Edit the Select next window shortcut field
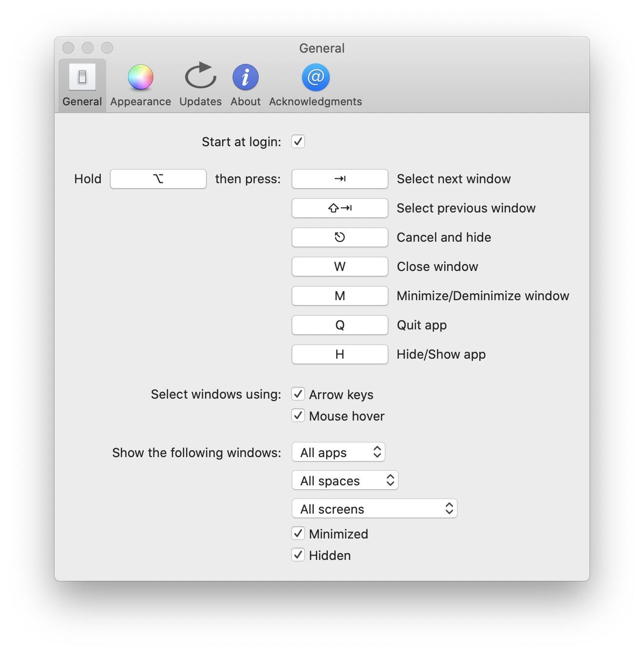Viewport: 644px width, 653px height. pyautogui.click(x=340, y=179)
